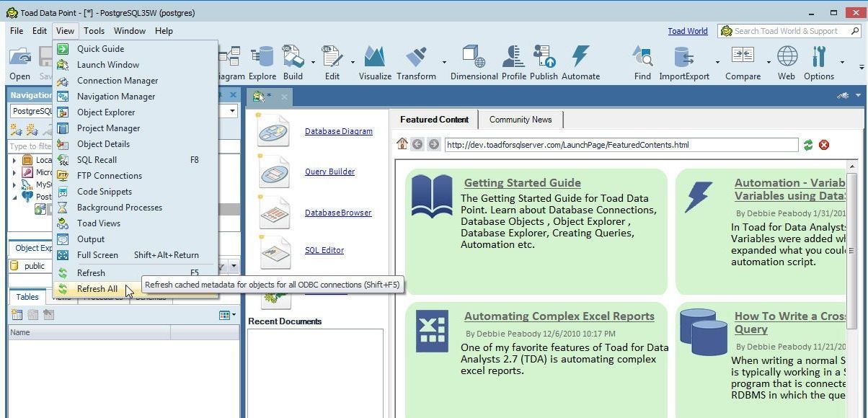Click the red stop loading icon
The width and height of the screenshot is (868, 418).
tap(824, 145)
